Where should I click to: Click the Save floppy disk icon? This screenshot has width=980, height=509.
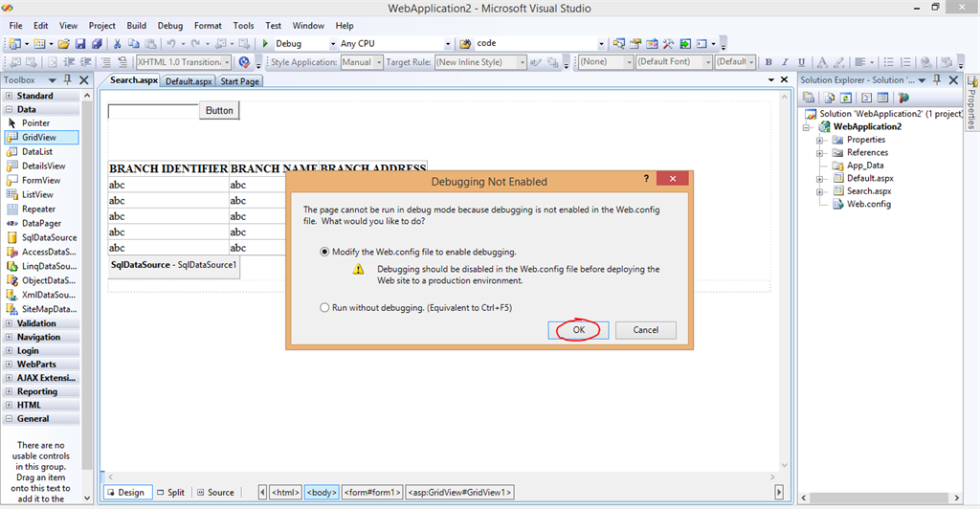[80, 44]
